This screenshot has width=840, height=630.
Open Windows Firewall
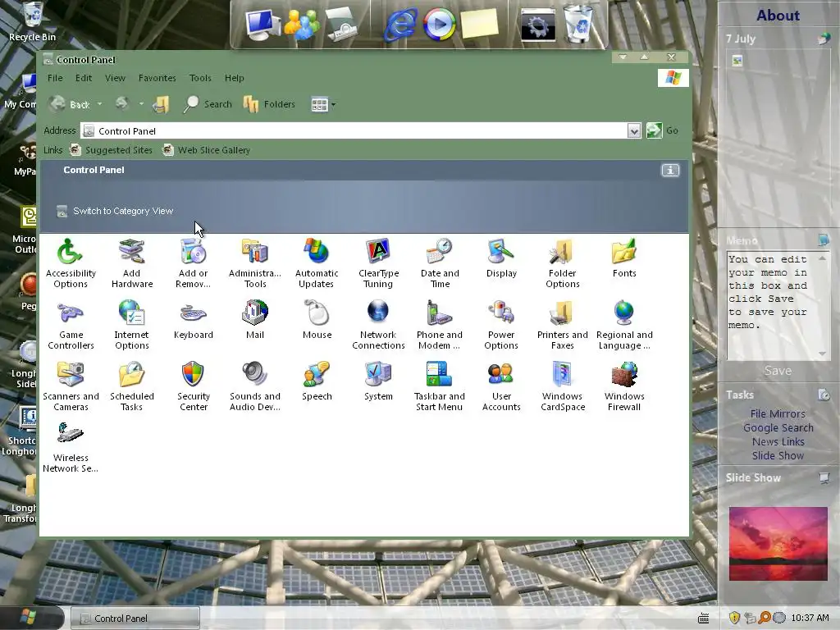(624, 387)
